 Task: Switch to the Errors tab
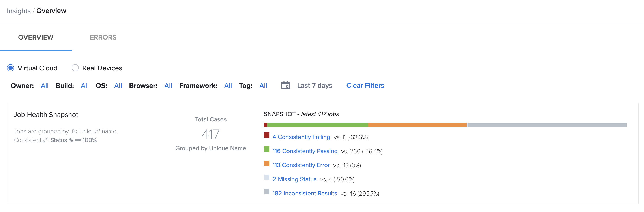click(103, 37)
